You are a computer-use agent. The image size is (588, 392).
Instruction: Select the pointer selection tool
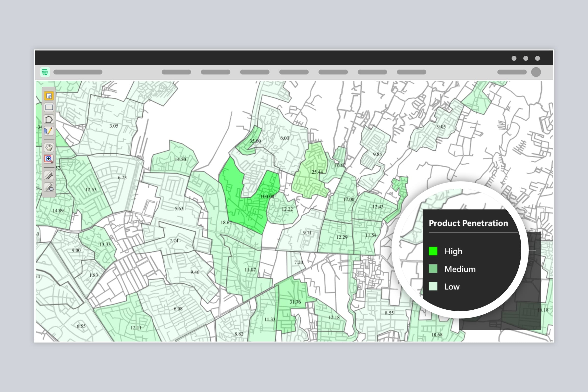49,96
